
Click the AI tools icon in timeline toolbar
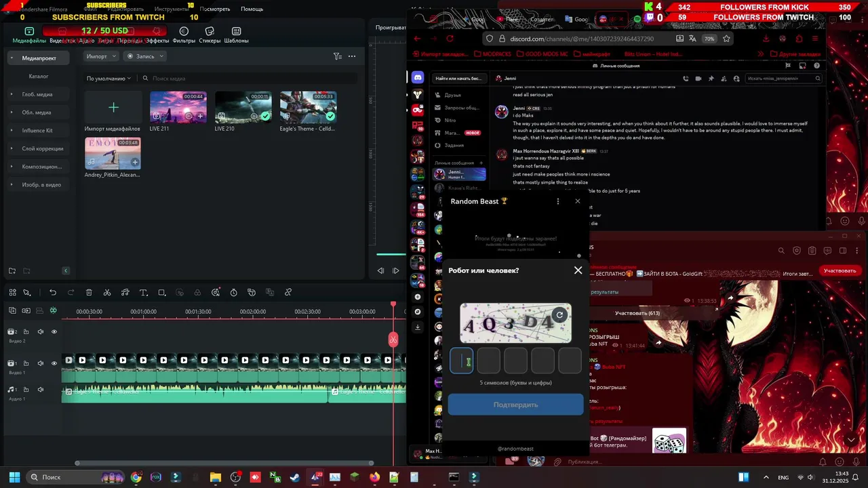[x=216, y=293]
